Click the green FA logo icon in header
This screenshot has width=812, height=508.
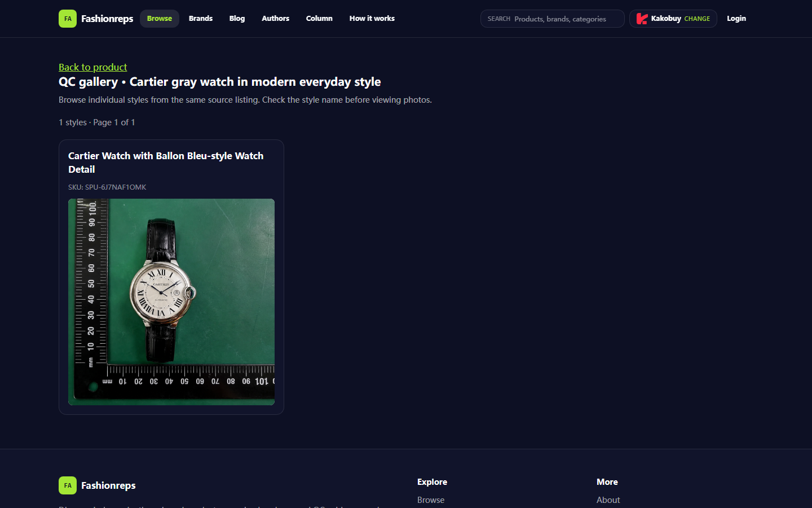[x=68, y=19]
